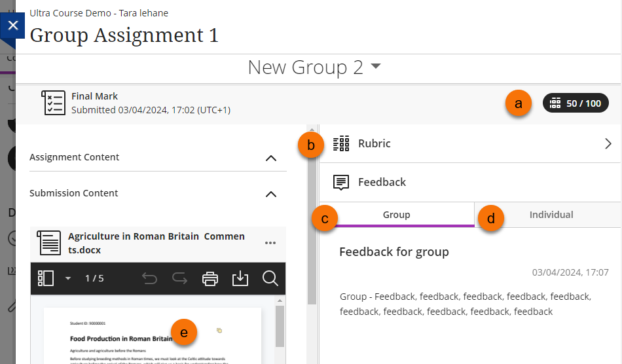Switch to the Individual feedback tab
The image size is (622, 364).
551,215
